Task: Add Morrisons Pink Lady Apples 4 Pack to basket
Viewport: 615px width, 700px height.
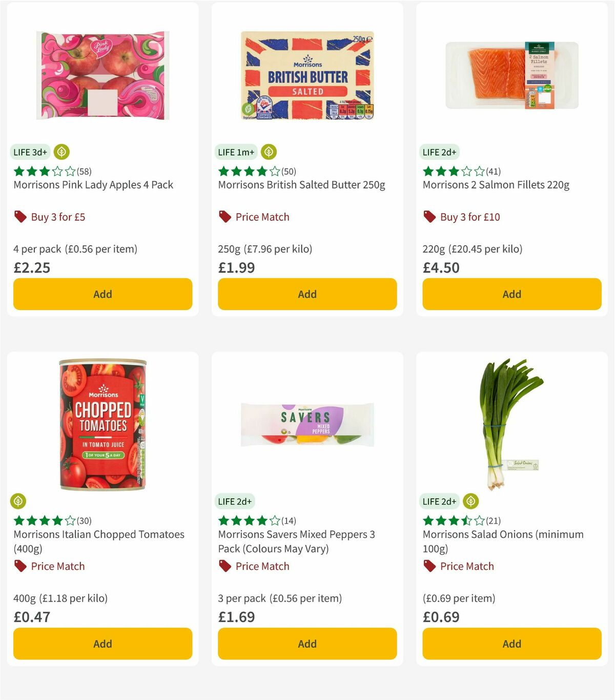Action: click(x=102, y=294)
